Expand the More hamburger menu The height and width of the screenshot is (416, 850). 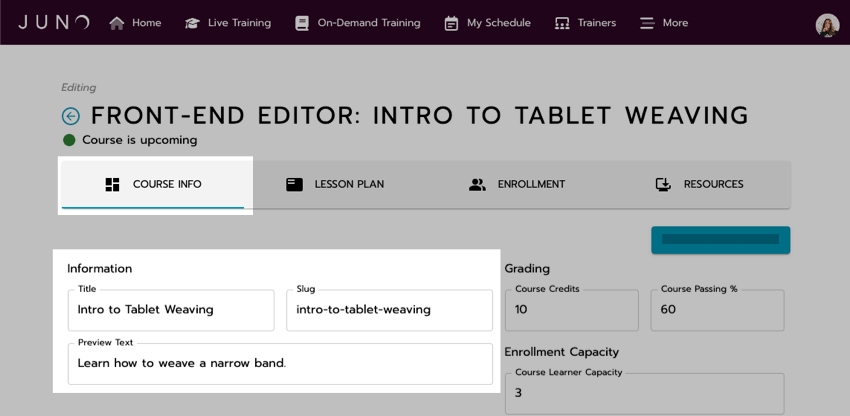[x=647, y=23]
